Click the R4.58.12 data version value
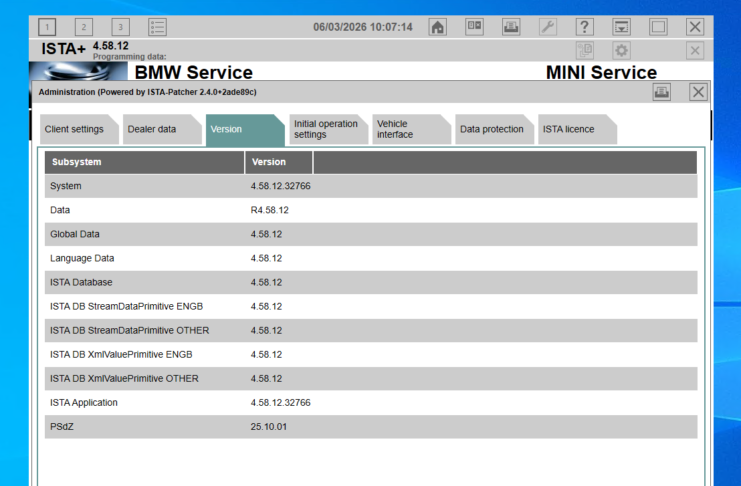The image size is (741, 486). (x=269, y=210)
